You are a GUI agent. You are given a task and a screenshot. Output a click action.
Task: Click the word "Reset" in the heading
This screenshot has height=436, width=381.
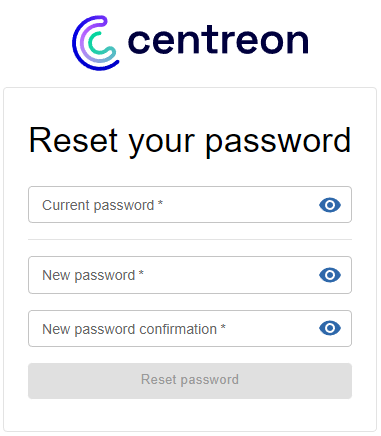[73, 140]
